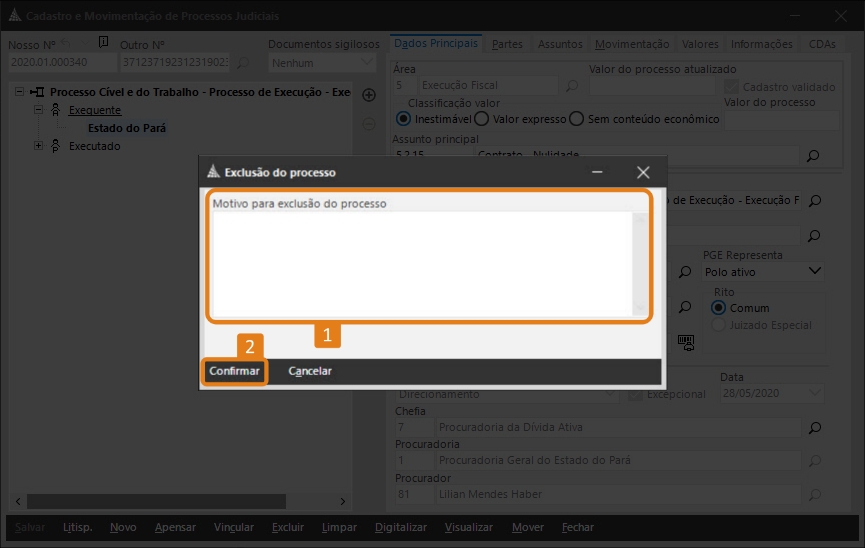Click the magnifier beside Outro Nº field

(x=244, y=62)
